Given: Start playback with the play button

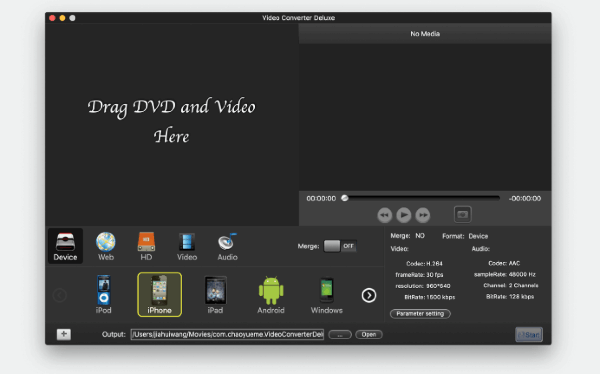Looking at the screenshot, I should (404, 215).
